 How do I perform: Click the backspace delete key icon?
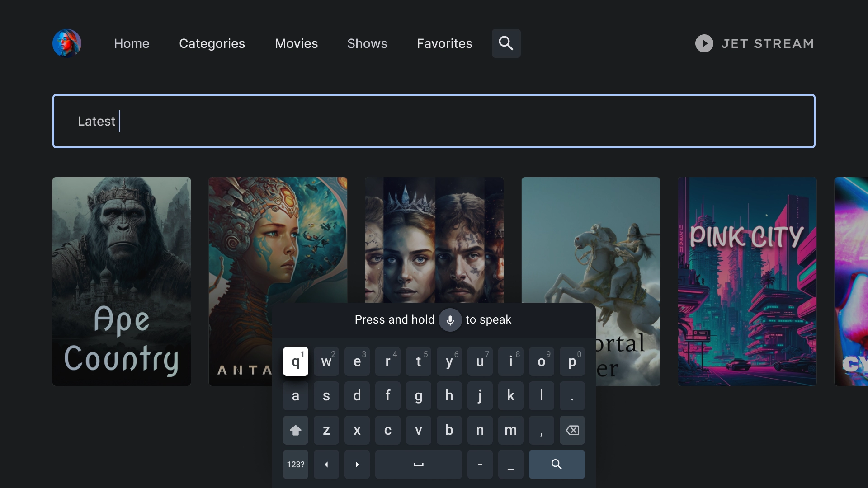point(571,430)
